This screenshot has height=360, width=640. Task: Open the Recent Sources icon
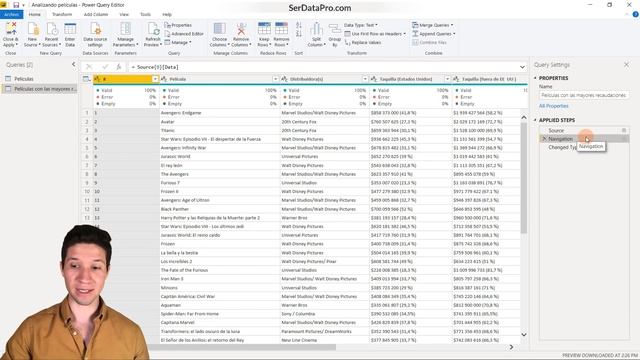[x=51, y=34]
